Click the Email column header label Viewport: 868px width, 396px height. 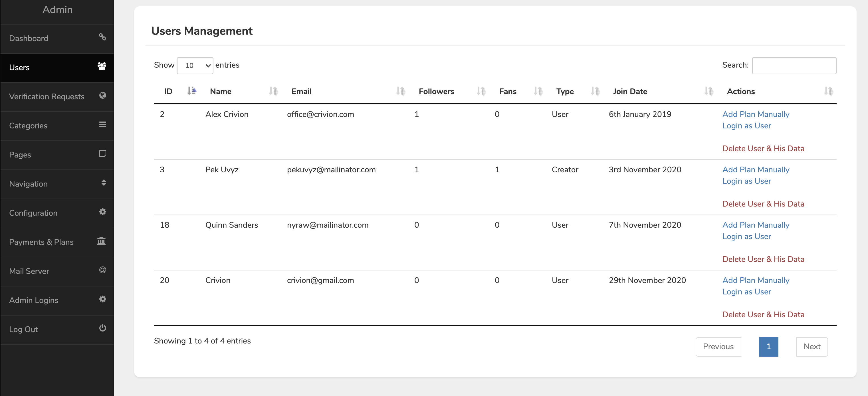click(x=301, y=91)
